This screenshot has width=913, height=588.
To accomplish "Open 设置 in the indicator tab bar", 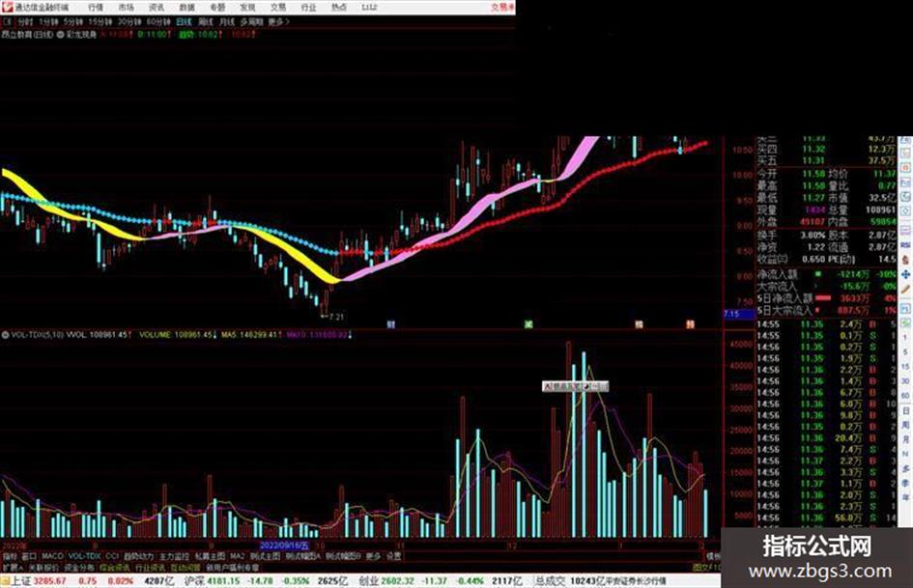I will click(x=393, y=556).
